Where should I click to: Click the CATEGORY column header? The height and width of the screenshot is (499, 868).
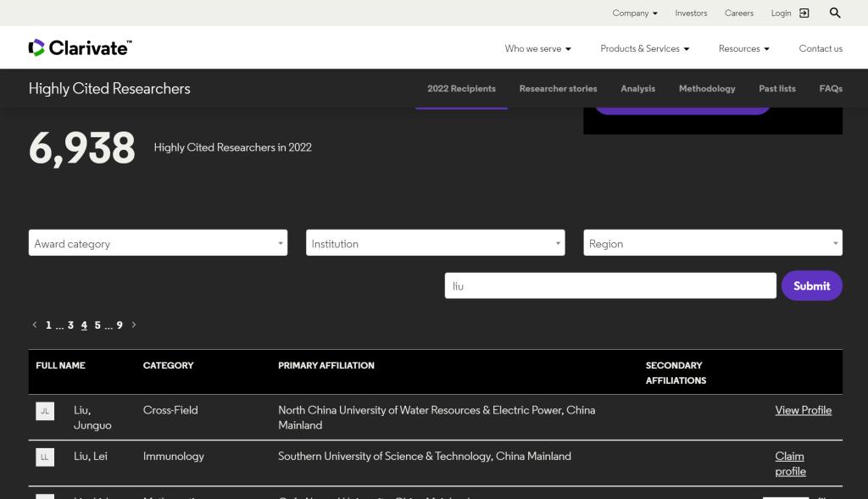169,365
